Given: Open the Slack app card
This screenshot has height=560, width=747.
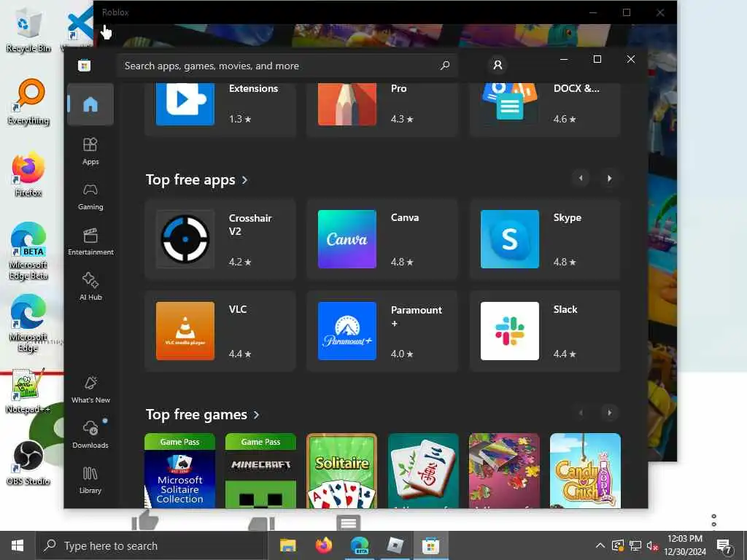Looking at the screenshot, I should coord(545,331).
